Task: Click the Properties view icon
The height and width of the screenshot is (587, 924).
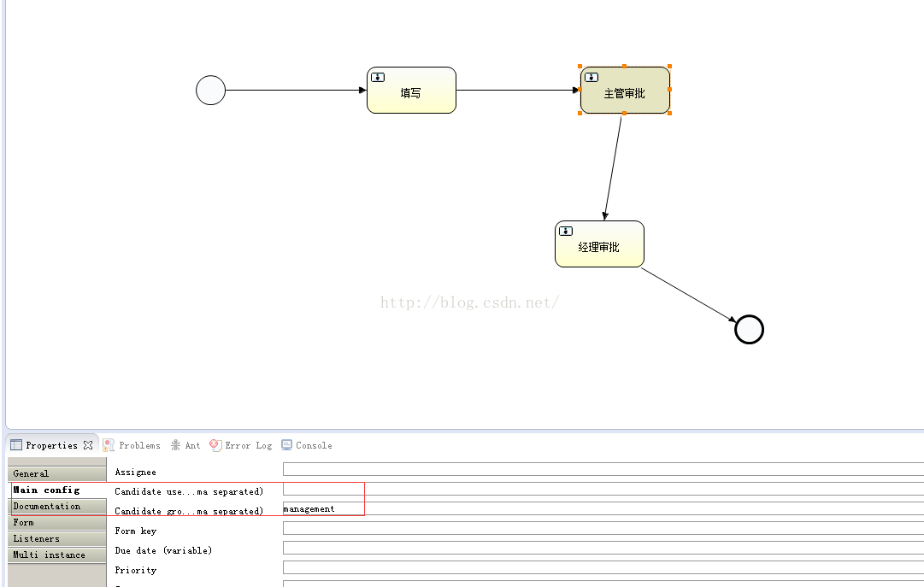Action: pyautogui.click(x=16, y=445)
